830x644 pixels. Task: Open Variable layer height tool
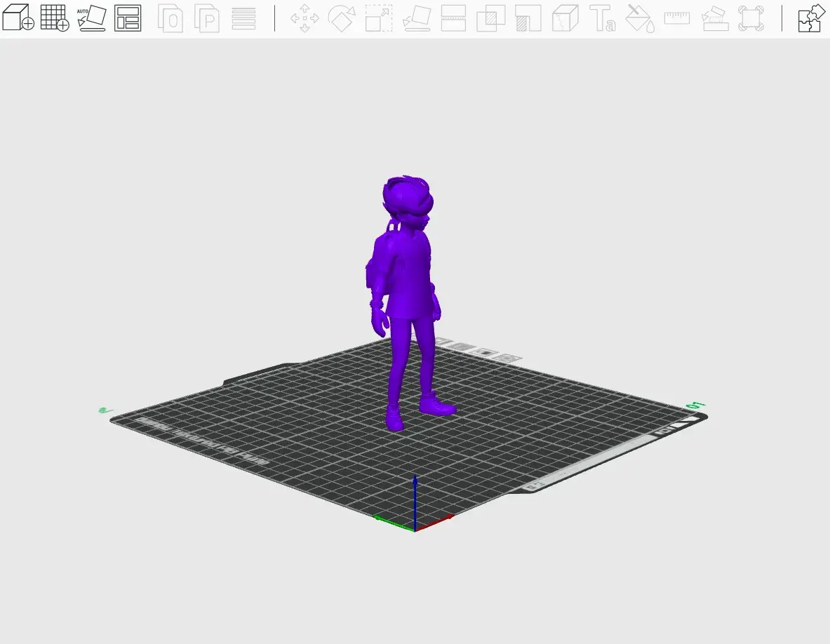point(243,18)
